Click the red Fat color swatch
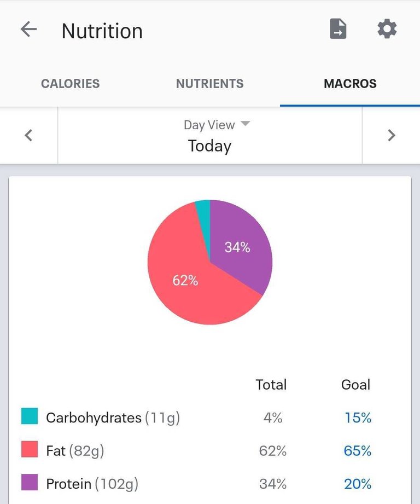This screenshot has width=420, height=504. pos(30,449)
